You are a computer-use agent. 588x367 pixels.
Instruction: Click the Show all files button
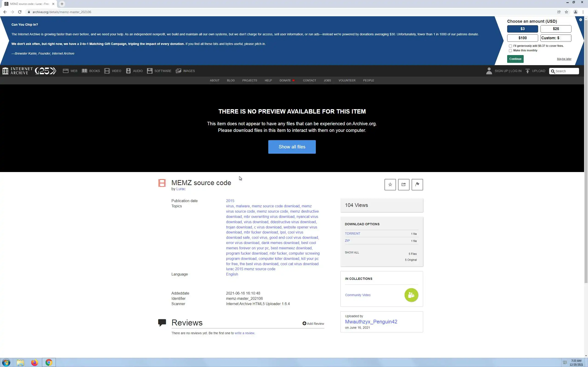[292, 147]
